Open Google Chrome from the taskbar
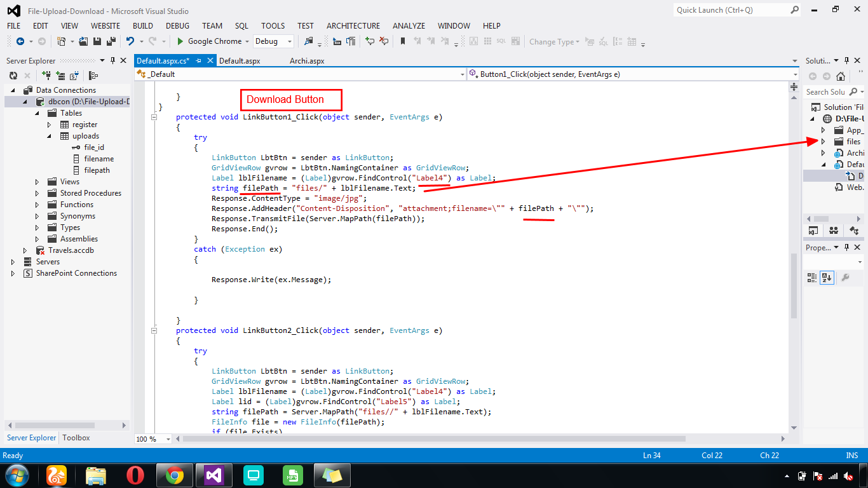The width and height of the screenshot is (868, 488). coord(175,475)
